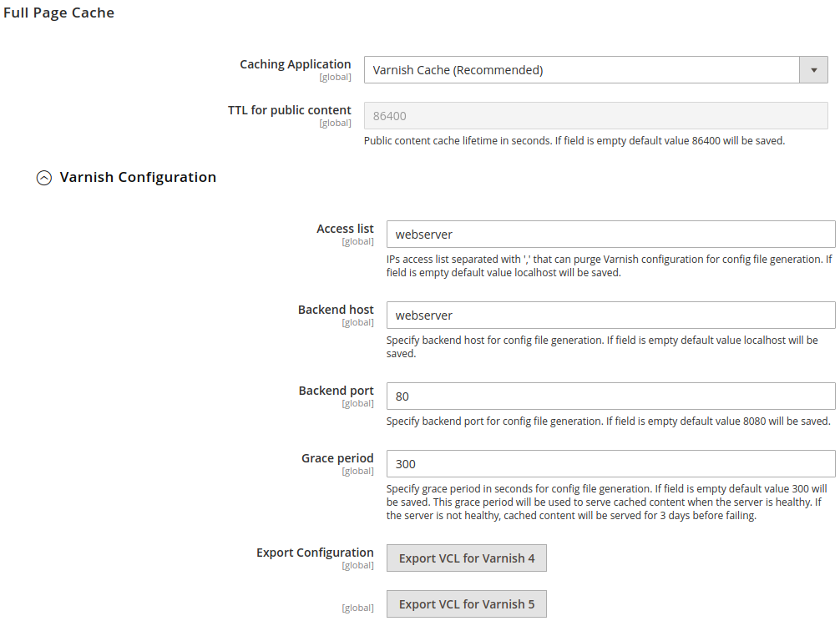Image resolution: width=840 pixels, height=621 pixels.
Task: Click the Specify backend port help text
Action: coord(609,422)
